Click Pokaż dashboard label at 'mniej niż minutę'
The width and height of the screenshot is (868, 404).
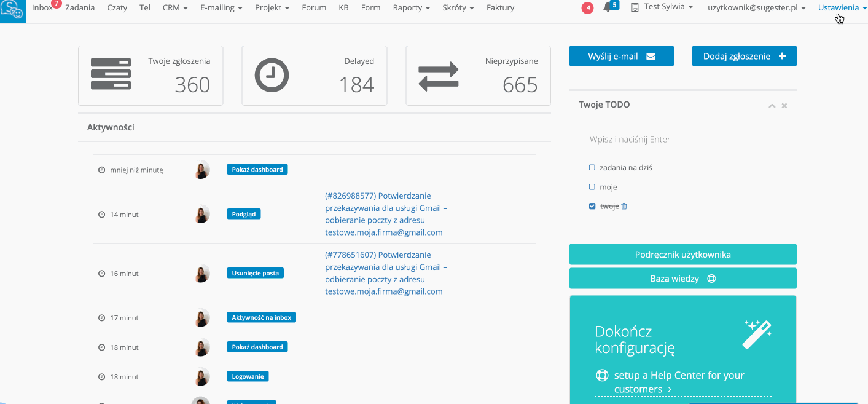(x=257, y=170)
